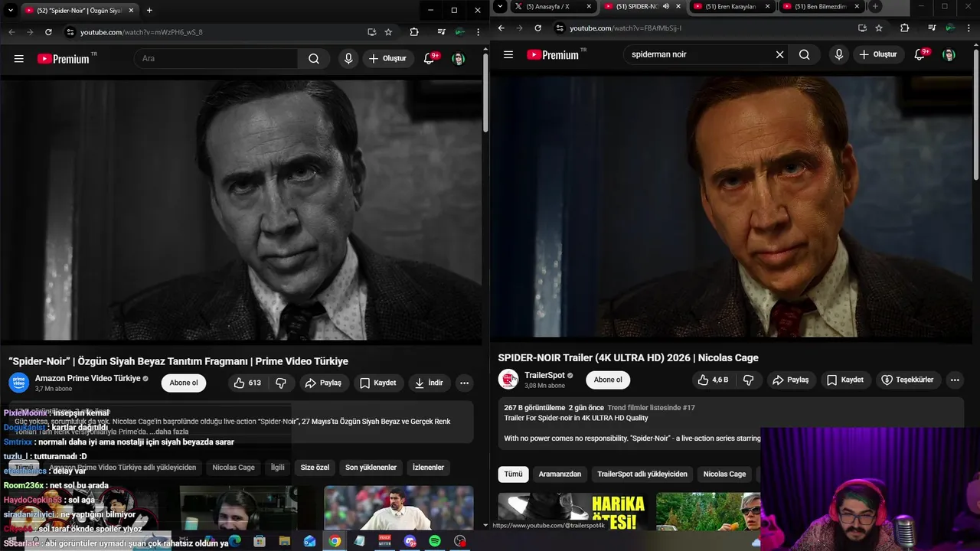Screen dimensions: 980x551
Task: Save the TrailerSpot trailer with Kaydet
Action: tap(845, 380)
